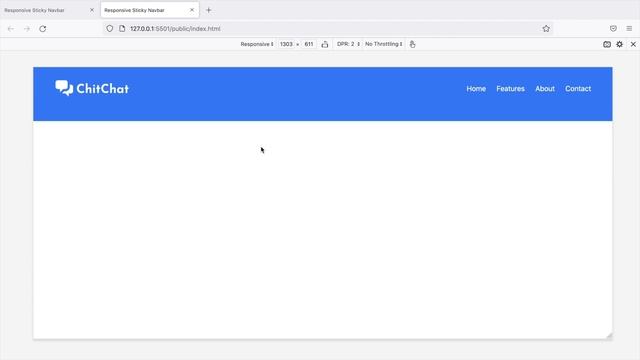Toggle touch simulation hand icon

(x=412, y=44)
